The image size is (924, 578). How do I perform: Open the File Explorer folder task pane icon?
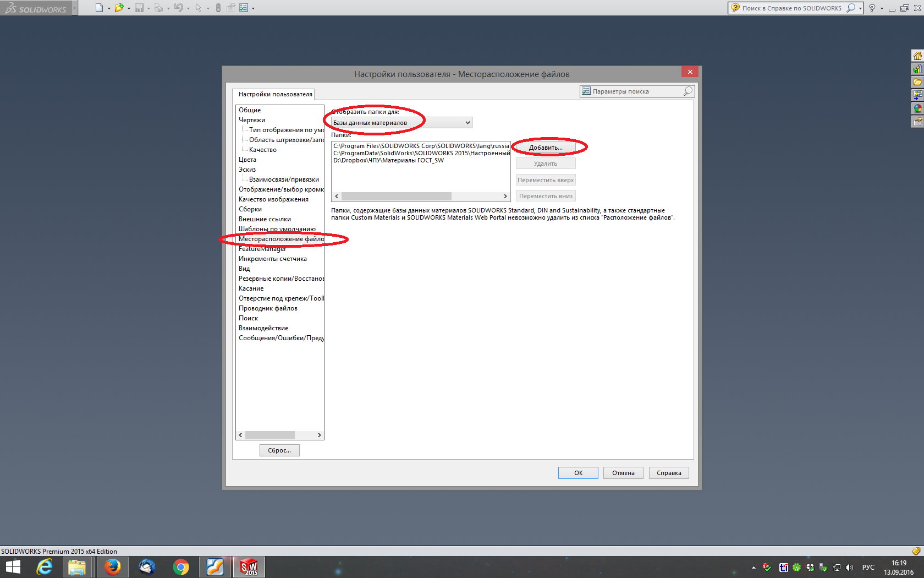(917, 82)
